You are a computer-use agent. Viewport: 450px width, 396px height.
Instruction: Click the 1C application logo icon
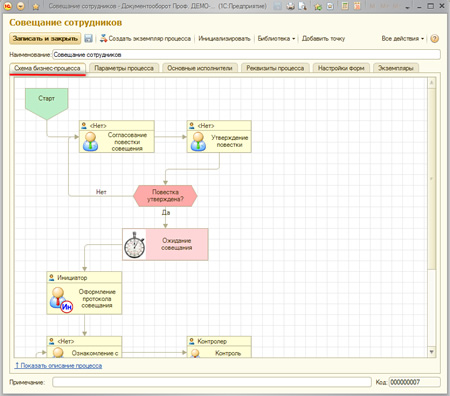7,6
